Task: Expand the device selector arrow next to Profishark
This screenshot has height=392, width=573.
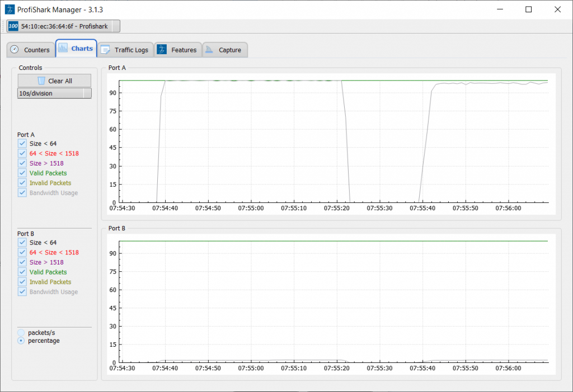Action: [116, 26]
